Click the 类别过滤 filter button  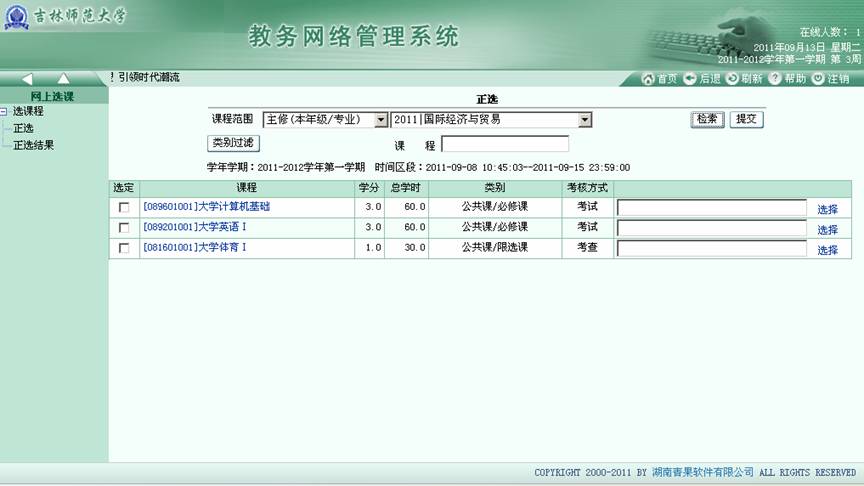(x=233, y=143)
